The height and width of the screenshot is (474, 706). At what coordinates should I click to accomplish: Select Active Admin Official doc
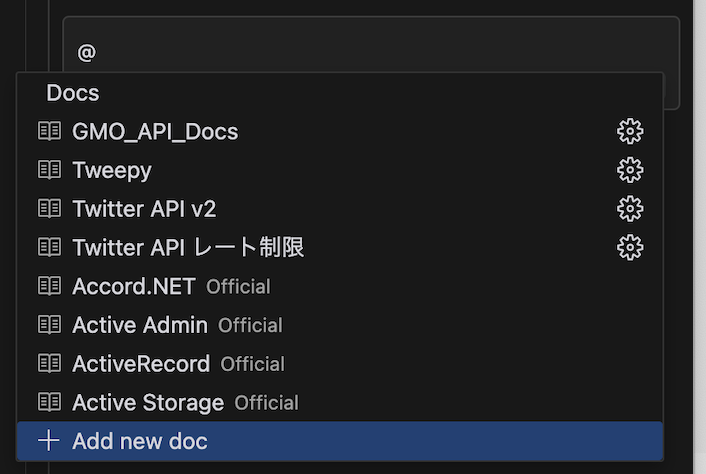340,325
